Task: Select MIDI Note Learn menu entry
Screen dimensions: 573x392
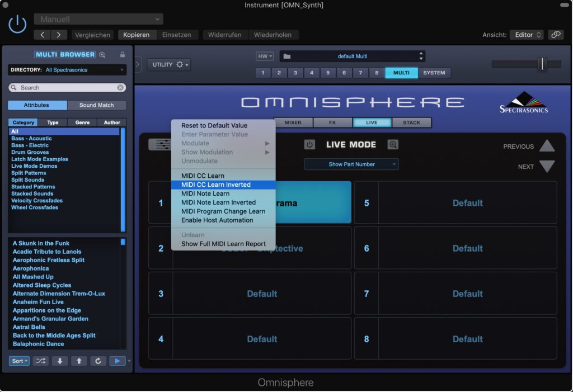Action: coord(223,193)
